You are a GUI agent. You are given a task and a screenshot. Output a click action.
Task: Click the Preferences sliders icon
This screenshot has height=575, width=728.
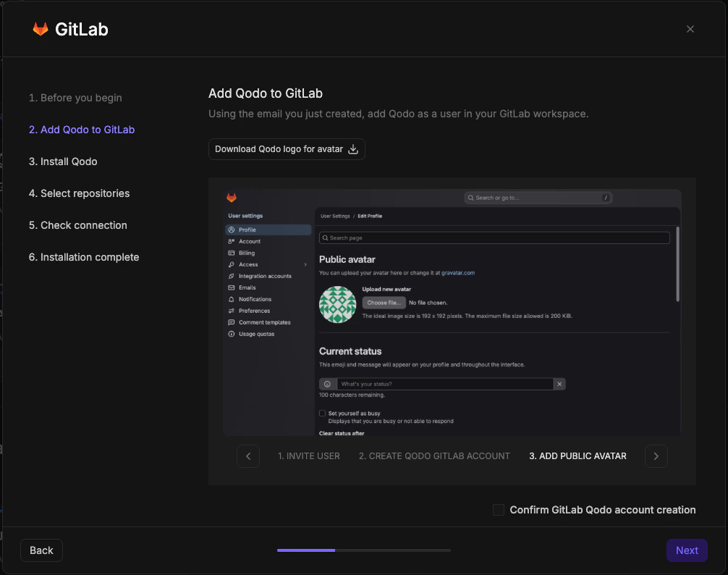232,311
